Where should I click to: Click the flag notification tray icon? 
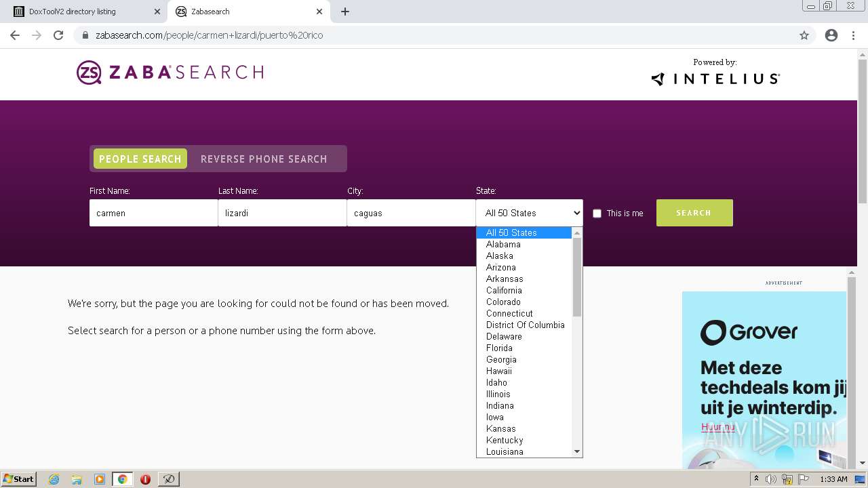[x=804, y=479]
